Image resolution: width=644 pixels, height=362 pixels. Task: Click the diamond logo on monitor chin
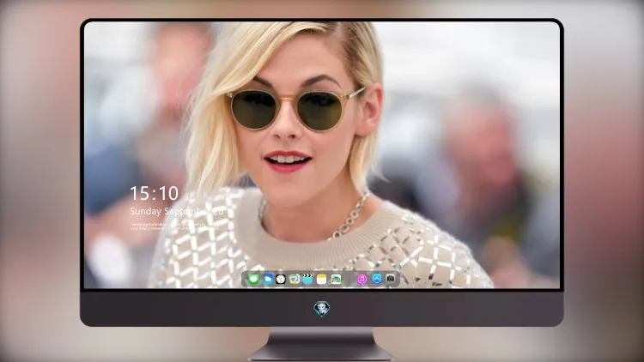322,309
